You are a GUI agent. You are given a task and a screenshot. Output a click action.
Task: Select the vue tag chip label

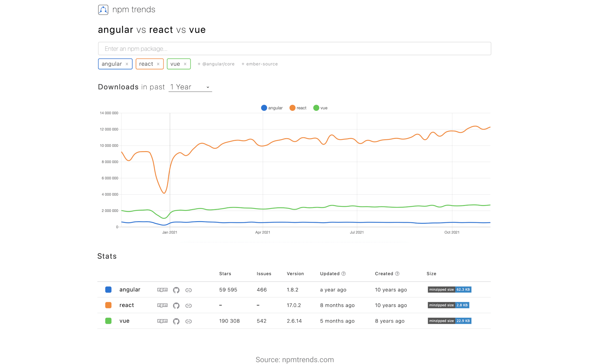click(175, 64)
